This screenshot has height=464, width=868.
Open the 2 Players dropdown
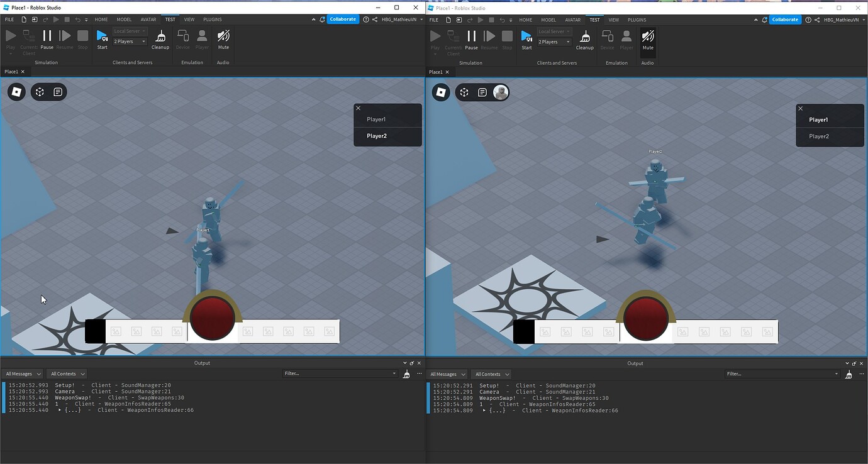click(x=129, y=41)
